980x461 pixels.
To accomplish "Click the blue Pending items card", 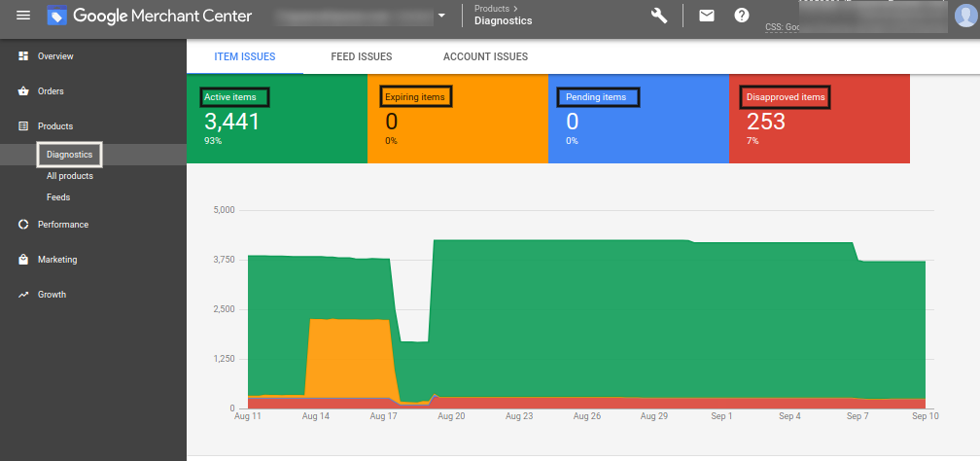I will [x=639, y=119].
